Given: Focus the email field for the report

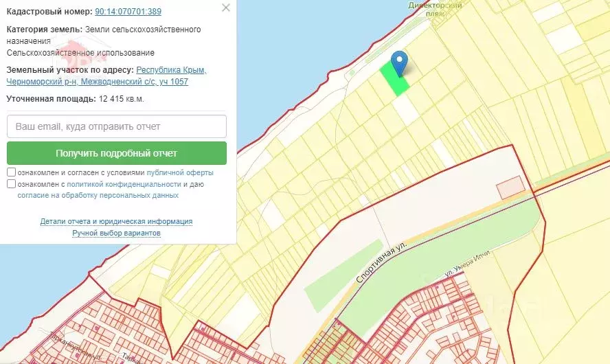Looking at the screenshot, I should (x=117, y=126).
